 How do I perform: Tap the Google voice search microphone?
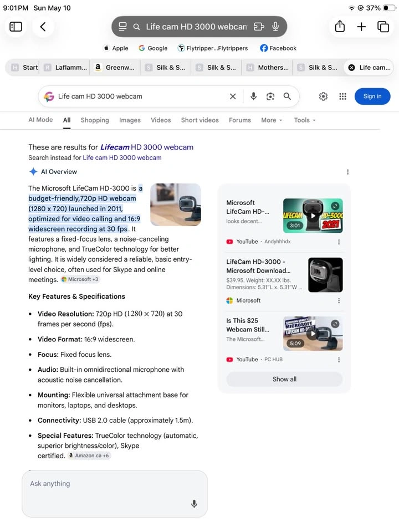coord(253,96)
